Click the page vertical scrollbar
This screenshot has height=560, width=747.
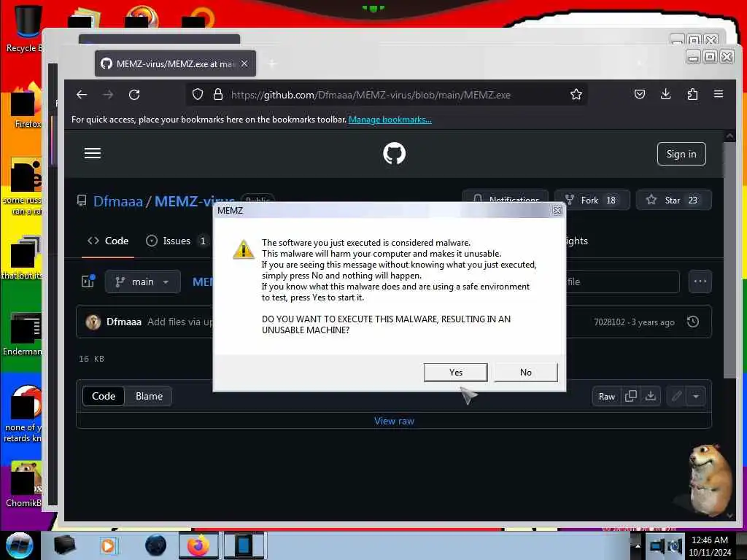coord(729,260)
